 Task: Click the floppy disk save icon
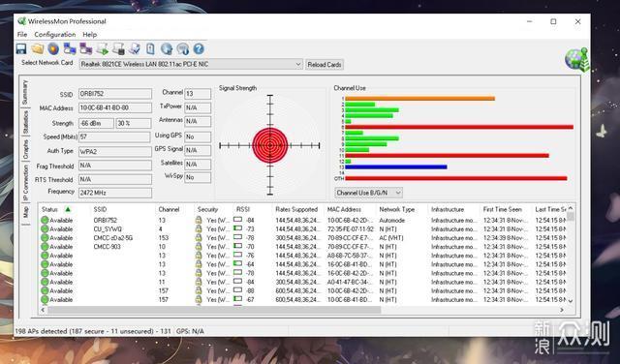(21, 49)
